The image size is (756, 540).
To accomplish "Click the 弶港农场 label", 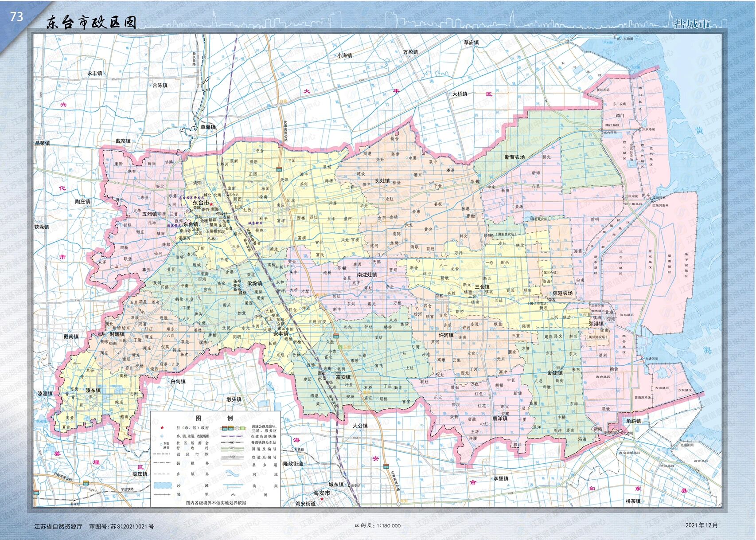I will (x=562, y=293).
